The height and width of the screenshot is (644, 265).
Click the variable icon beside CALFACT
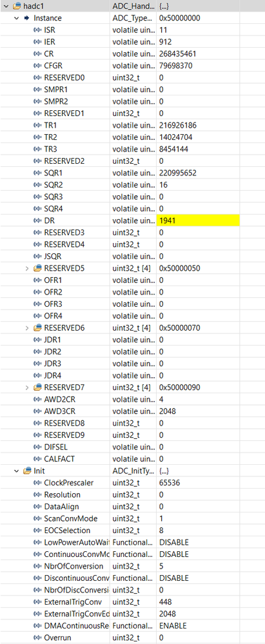37,459
